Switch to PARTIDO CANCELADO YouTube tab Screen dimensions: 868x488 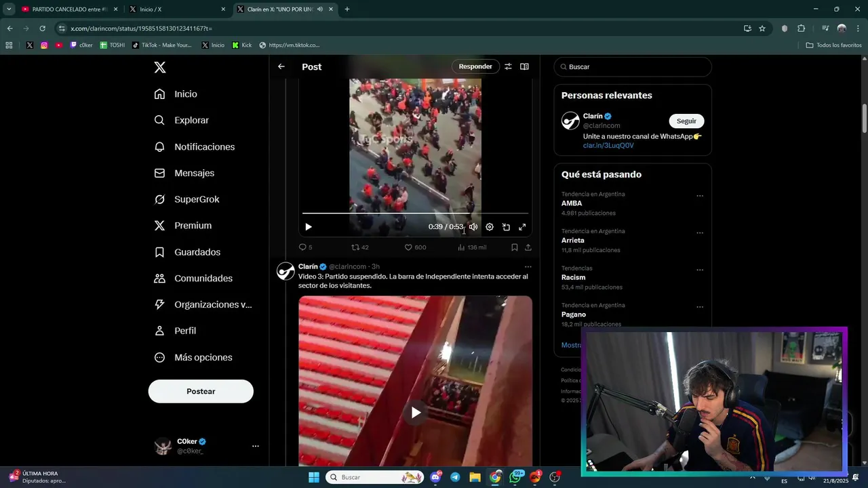70,9
